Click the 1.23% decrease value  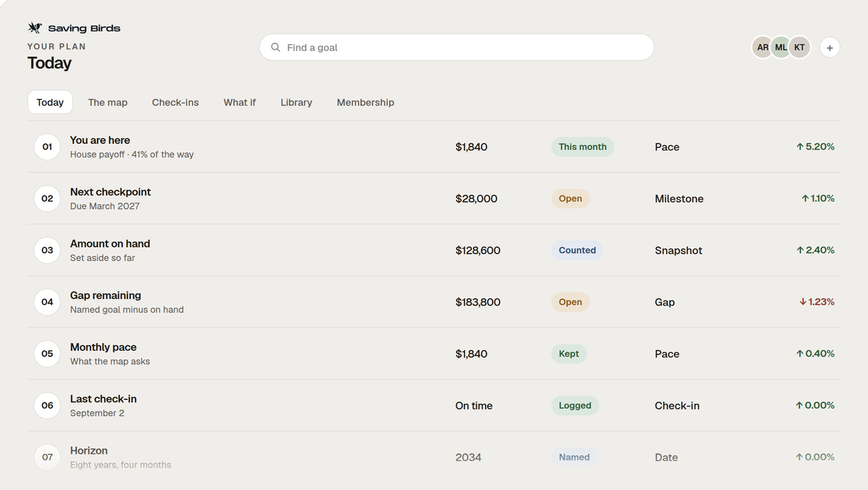coord(816,302)
